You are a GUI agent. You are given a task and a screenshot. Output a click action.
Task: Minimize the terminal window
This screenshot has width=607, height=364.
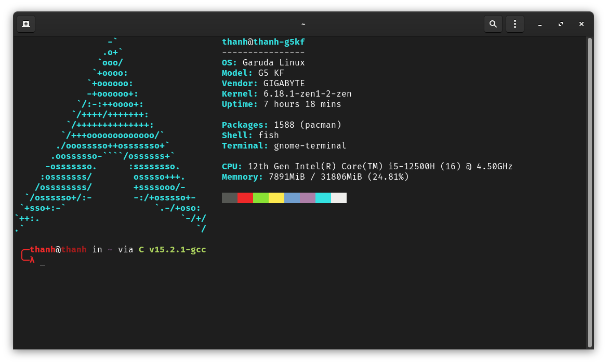tap(539, 24)
